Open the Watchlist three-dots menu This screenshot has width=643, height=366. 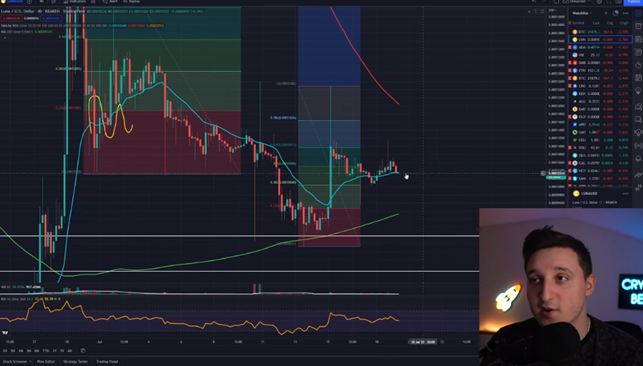coord(625,13)
